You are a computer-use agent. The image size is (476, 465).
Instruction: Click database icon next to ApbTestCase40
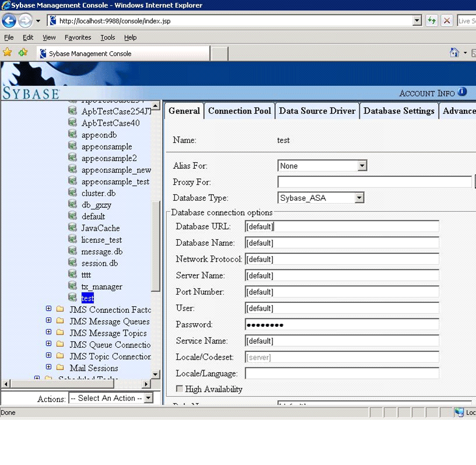pos(72,122)
